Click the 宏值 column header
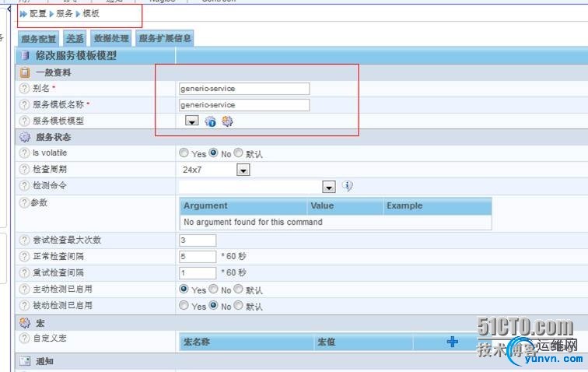 tap(363, 342)
